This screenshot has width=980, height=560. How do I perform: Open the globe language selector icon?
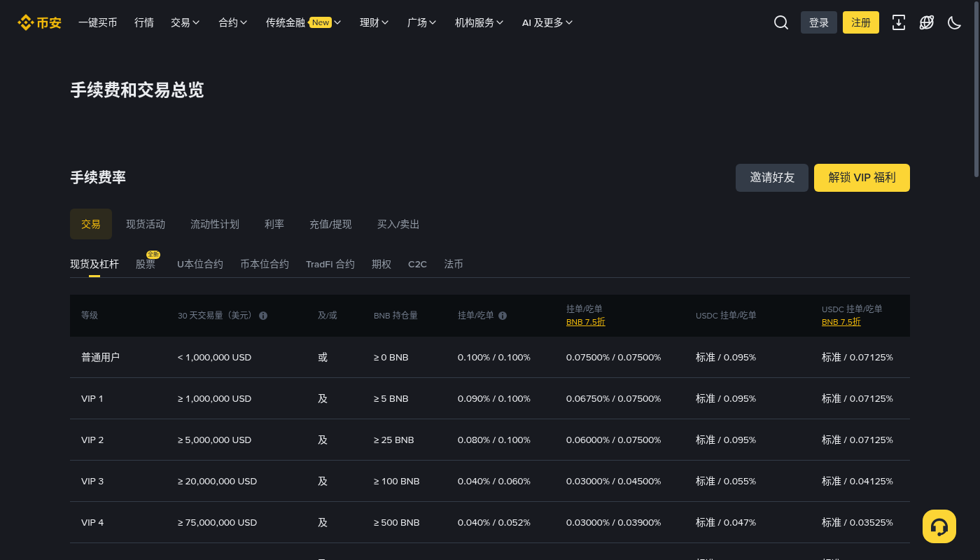(927, 22)
